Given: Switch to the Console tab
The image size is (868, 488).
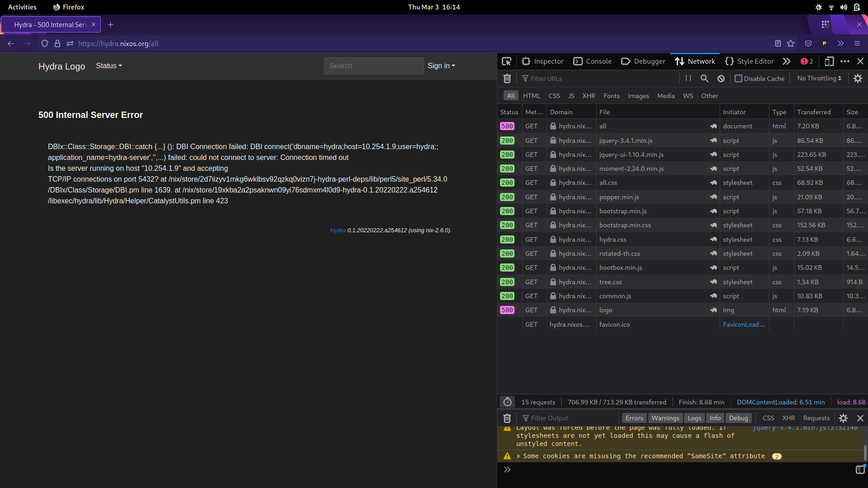Looking at the screenshot, I should pos(592,61).
